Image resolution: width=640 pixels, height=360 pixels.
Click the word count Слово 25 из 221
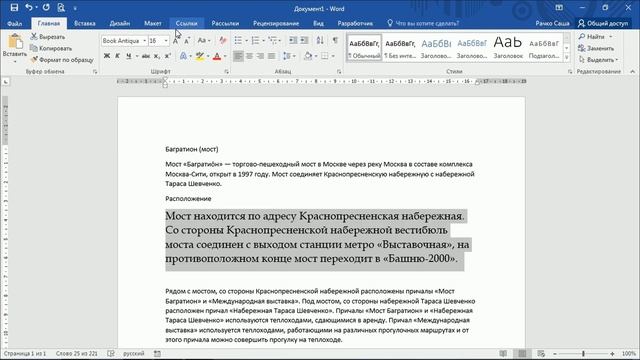tap(77, 353)
